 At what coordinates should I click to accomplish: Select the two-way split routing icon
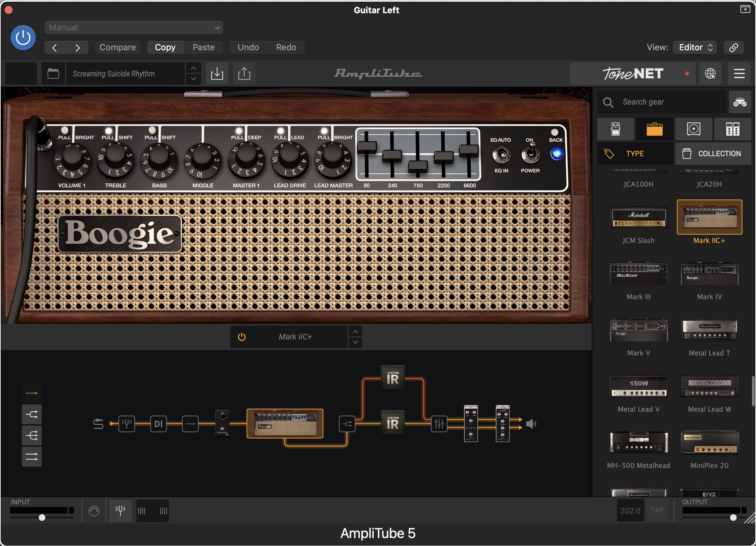32,414
